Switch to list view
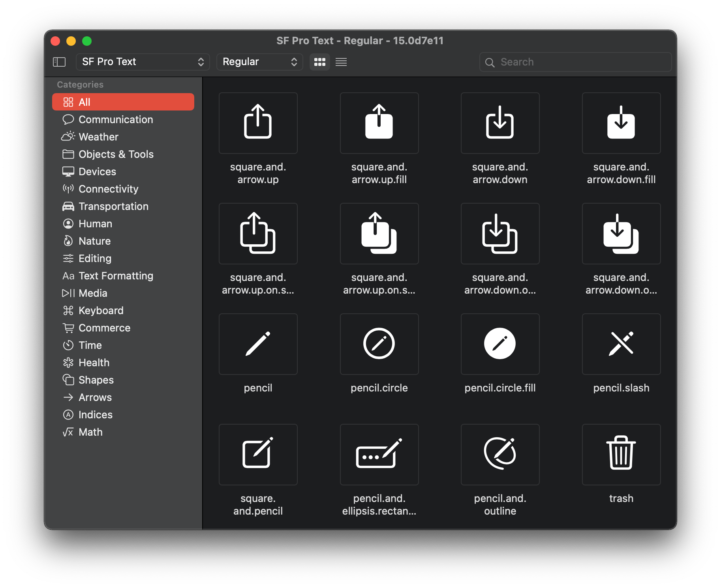Viewport: 721px width, 588px height. pyautogui.click(x=341, y=62)
